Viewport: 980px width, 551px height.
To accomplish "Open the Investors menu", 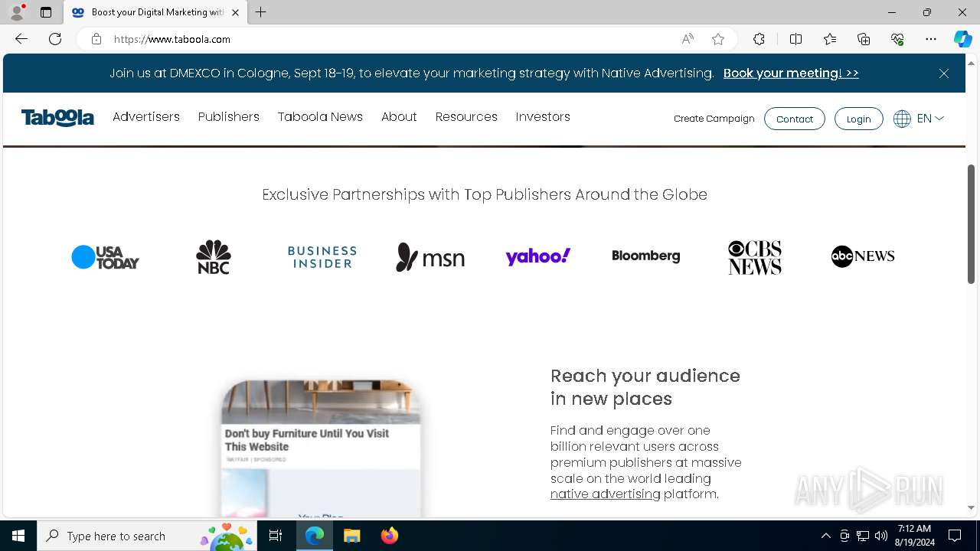I will pos(543,117).
